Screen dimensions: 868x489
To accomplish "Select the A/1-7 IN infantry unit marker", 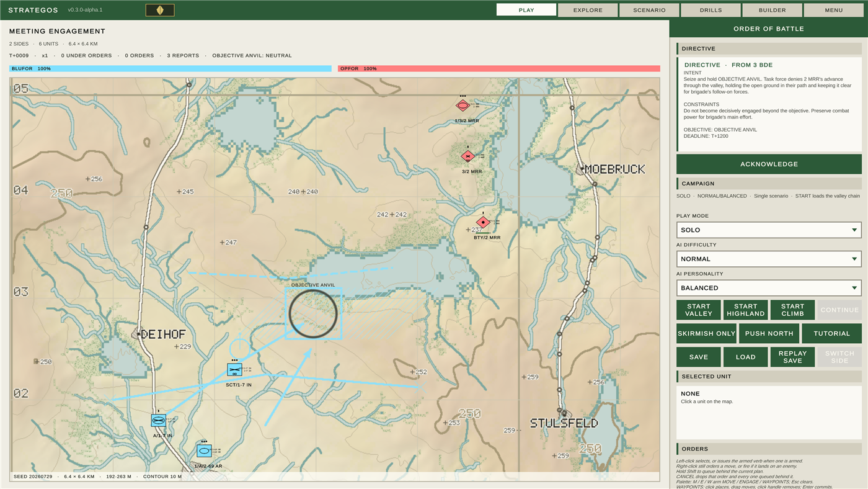I will 159,420.
